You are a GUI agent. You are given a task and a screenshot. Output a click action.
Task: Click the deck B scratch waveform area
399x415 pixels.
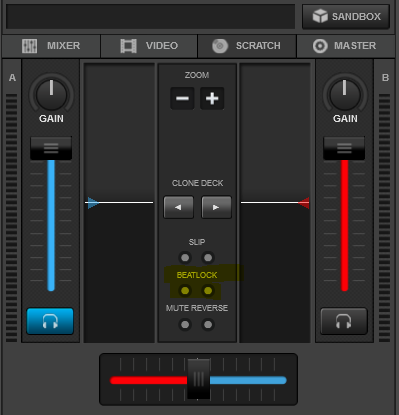(275, 203)
